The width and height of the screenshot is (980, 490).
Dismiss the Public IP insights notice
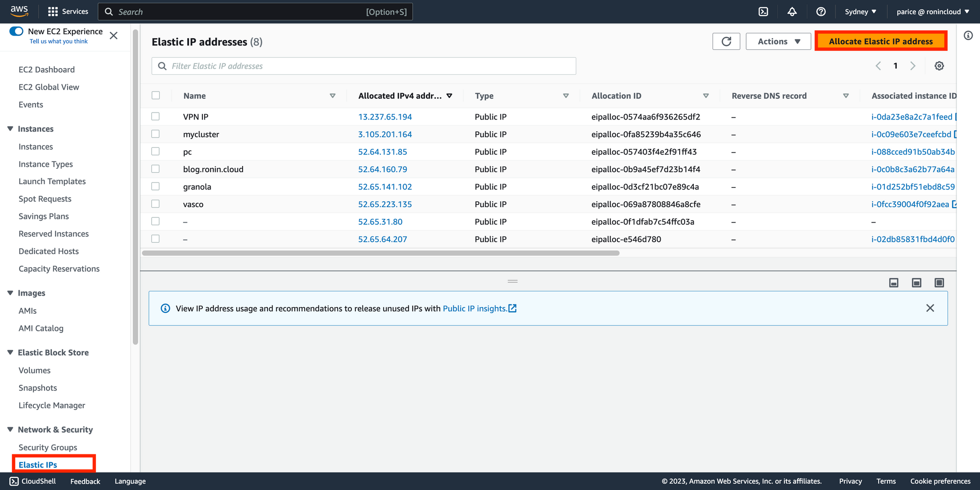coord(930,308)
